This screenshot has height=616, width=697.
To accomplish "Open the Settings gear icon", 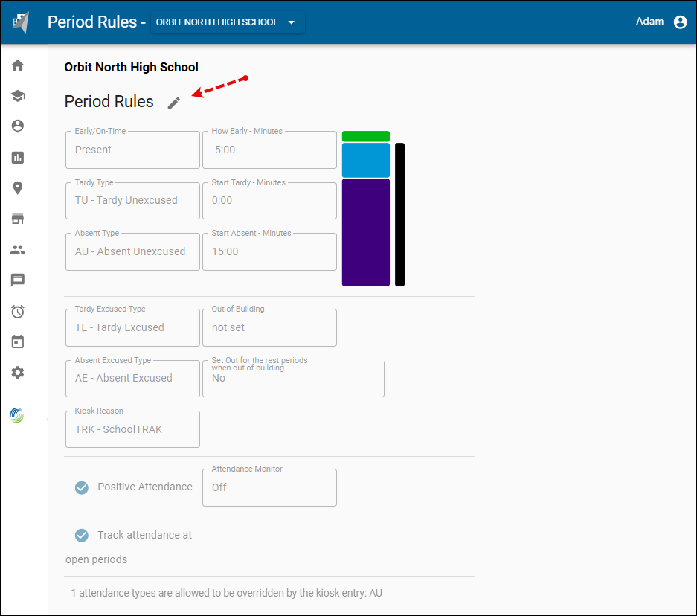I will [x=17, y=373].
